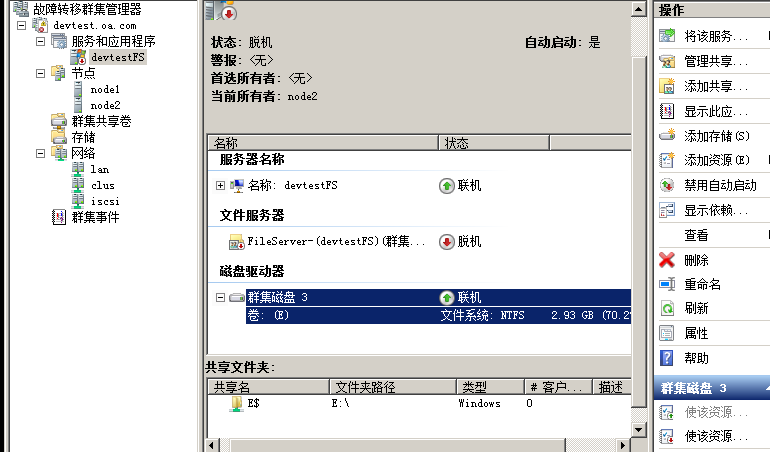Click the 存储 storage icon
The image size is (770, 452).
[58, 137]
